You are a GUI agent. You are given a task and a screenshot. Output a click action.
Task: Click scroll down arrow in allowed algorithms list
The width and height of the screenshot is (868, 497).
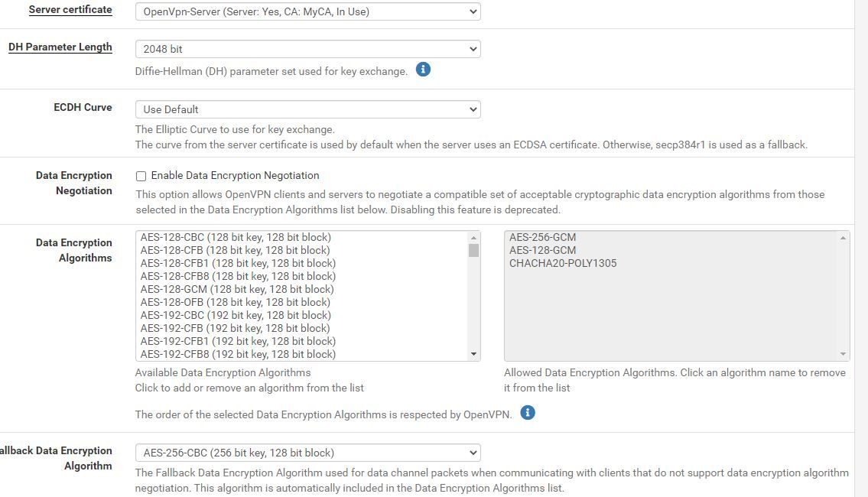pyautogui.click(x=844, y=354)
